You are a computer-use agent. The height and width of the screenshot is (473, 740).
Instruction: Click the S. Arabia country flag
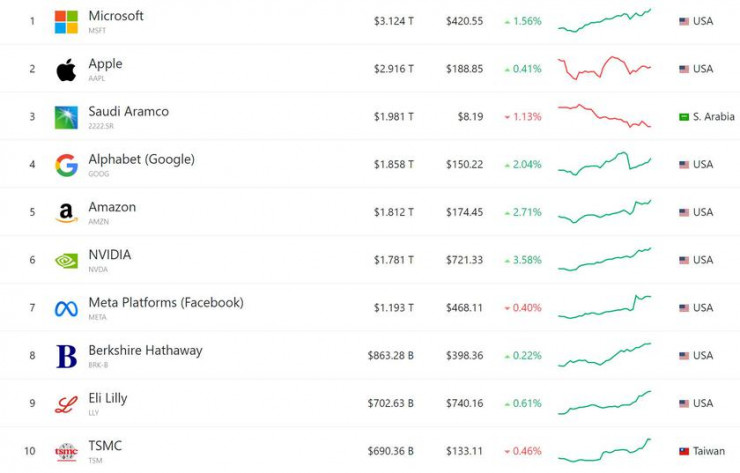pos(684,117)
